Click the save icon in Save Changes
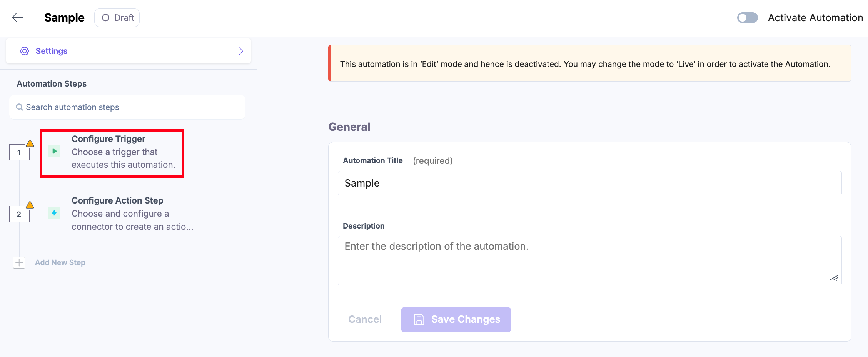The image size is (868, 357). [419, 319]
